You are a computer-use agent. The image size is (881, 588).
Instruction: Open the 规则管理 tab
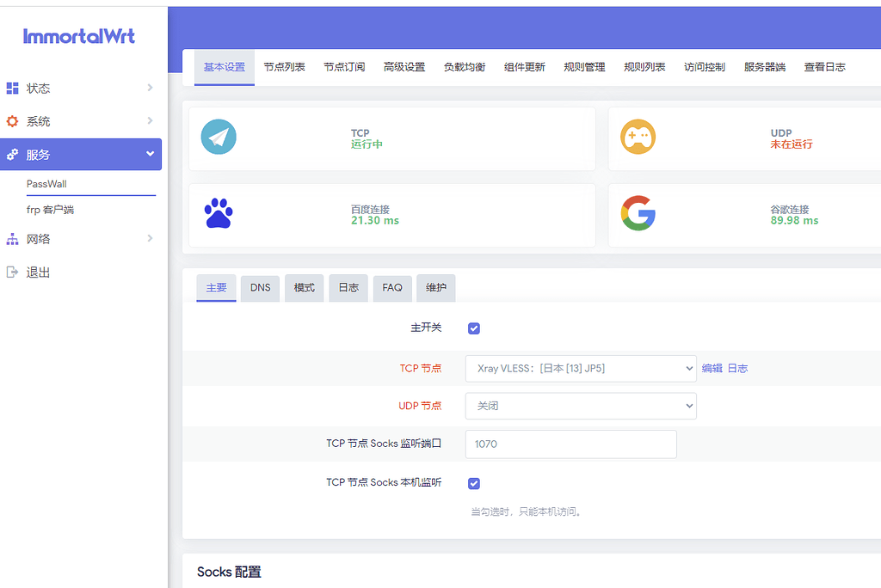[585, 67]
